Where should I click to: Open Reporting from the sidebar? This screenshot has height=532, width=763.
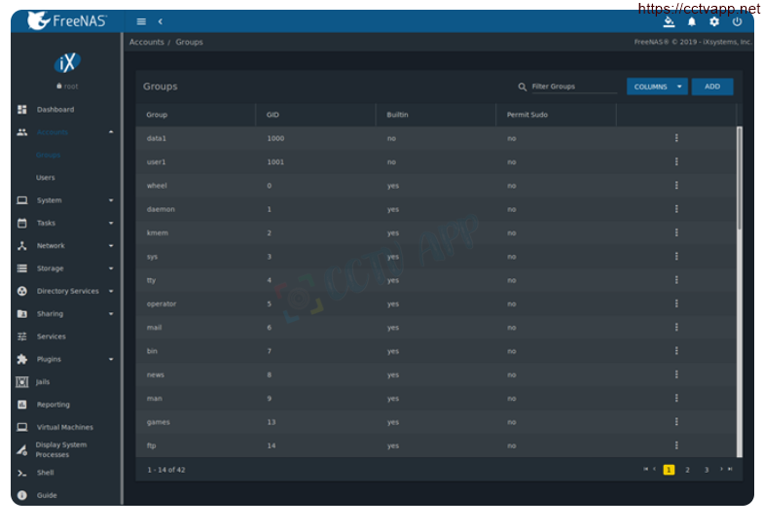pyautogui.click(x=53, y=405)
